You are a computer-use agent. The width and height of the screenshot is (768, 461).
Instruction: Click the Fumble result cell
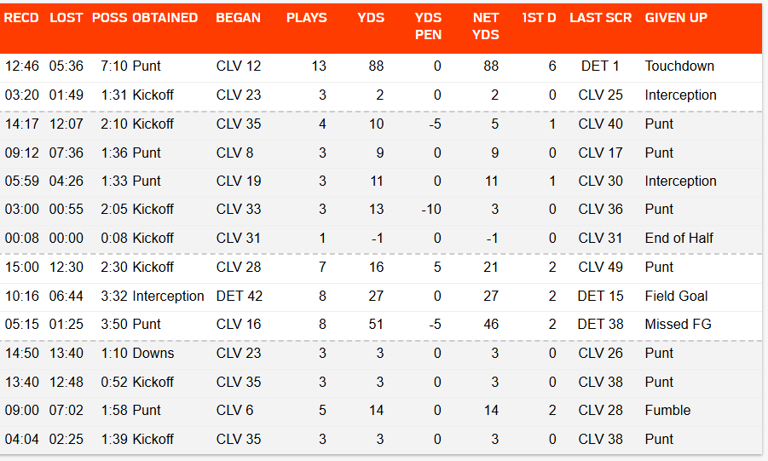pos(666,410)
